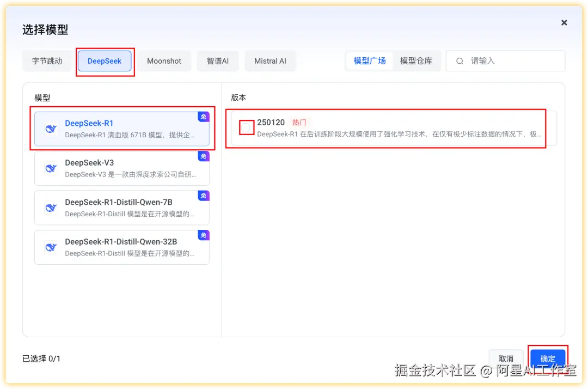The height and width of the screenshot is (389, 588).
Task: Click the free badge on Qwen-7B card
Action: pyautogui.click(x=203, y=196)
